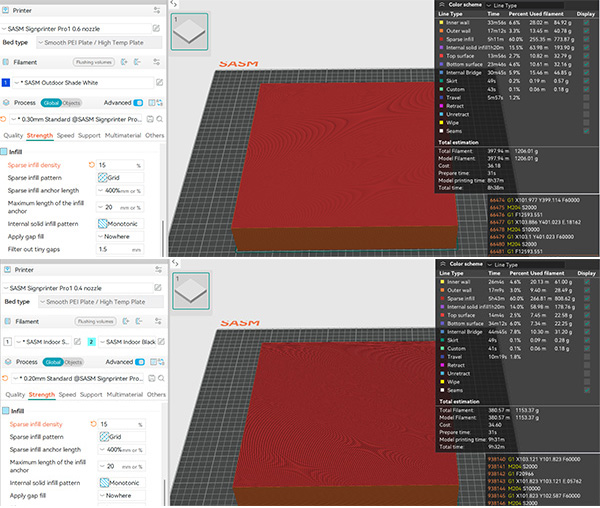Switch to Quality tab in 0.30mm profile

[x=13, y=135]
